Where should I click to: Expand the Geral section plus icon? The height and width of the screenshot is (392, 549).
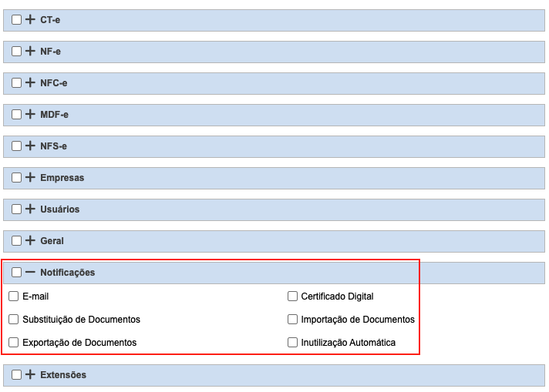tap(31, 241)
